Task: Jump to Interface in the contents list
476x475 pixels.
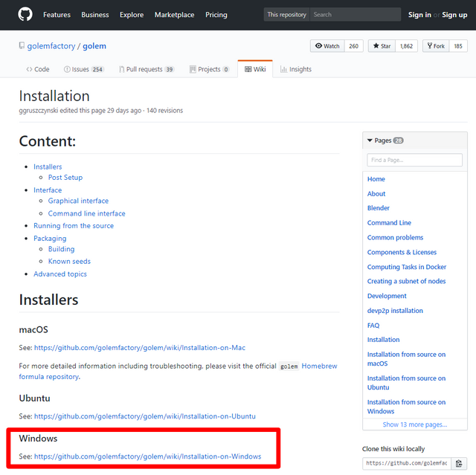Action: coord(48,190)
